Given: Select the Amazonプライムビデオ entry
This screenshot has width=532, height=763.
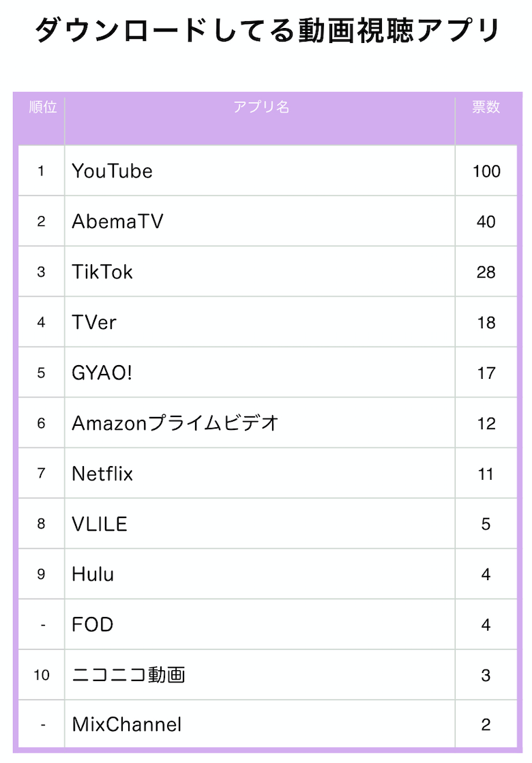Looking at the screenshot, I should tap(175, 423).
